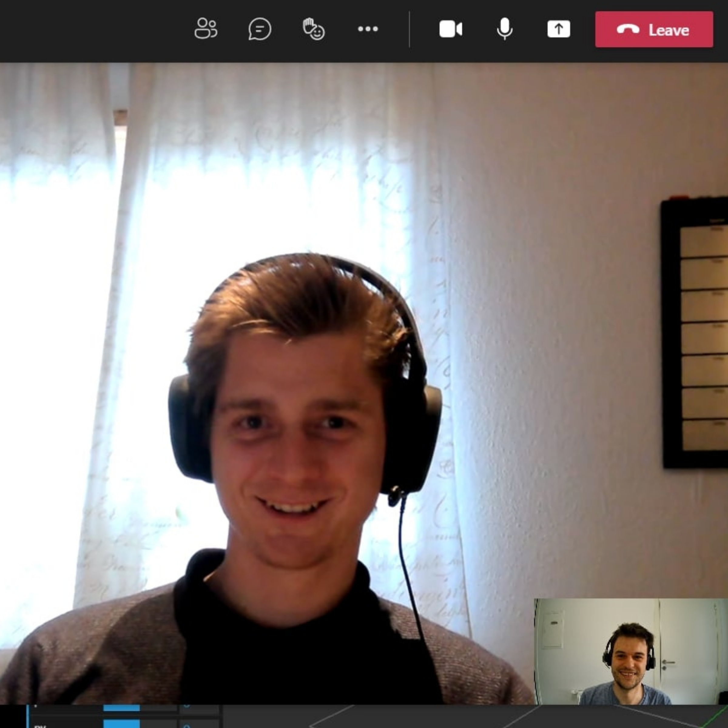728x728 pixels.
Task: Turn off the camera
Action: coord(450,29)
